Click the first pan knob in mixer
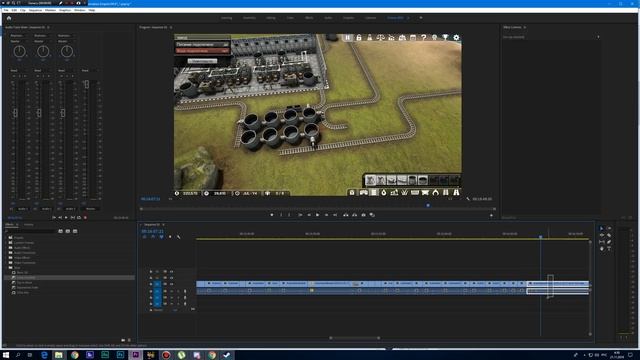Viewport: 640px width, 360px height. (x=20, y=51)
